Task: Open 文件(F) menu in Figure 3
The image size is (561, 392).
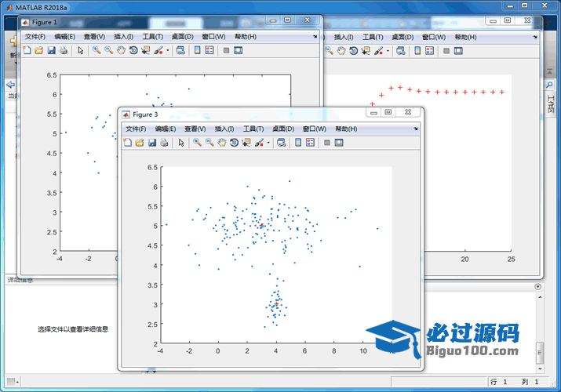Action: pos(136,129)
